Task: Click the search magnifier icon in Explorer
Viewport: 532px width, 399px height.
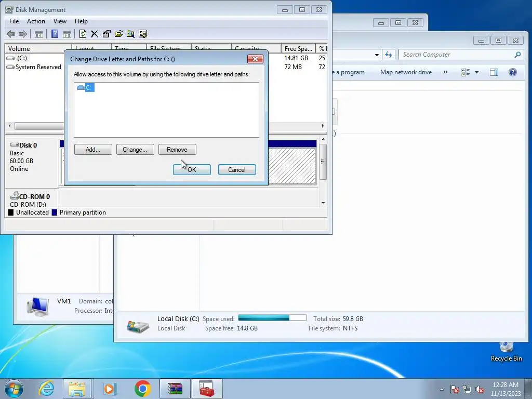Action: [x=517, y=55]
